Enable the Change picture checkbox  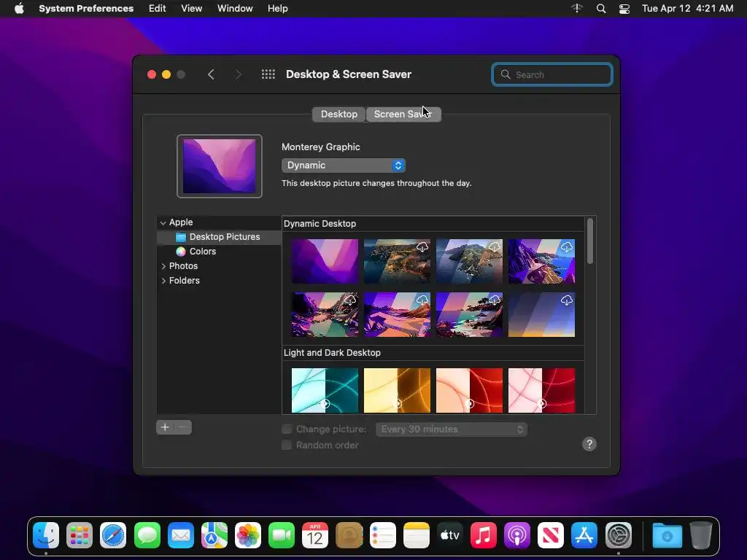(x=286, y=429)
